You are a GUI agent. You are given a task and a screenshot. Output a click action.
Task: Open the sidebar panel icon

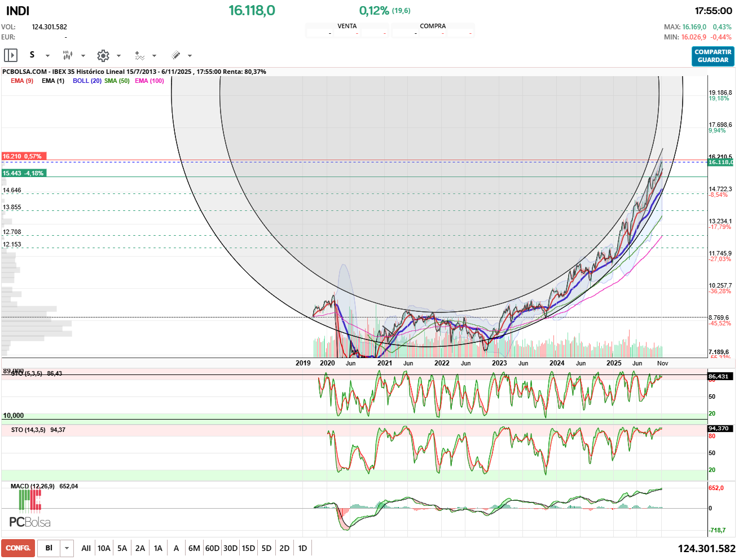point(10,55)
